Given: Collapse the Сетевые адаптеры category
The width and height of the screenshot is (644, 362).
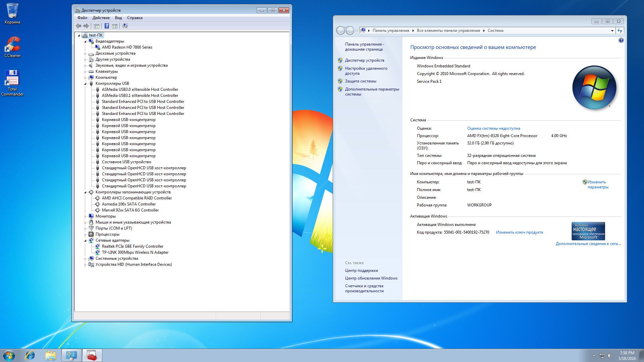Looking at the screenshot, I should click(x=86, y=241).
